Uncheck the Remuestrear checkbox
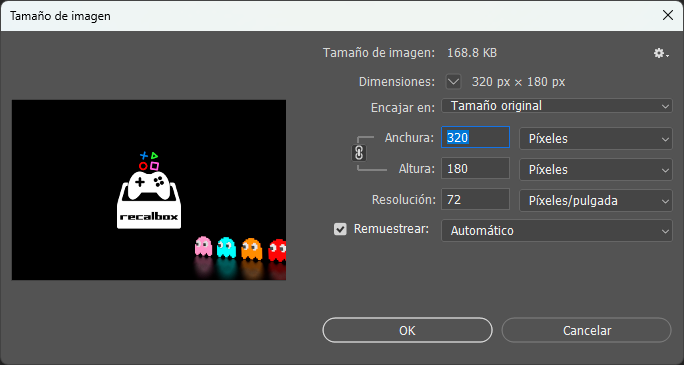The width and height of the screenshot is (684, 365). pos(340,229)
